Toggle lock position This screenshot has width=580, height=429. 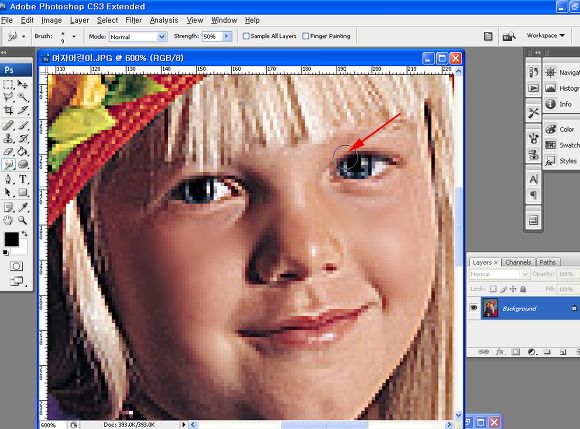click(513, 289)
